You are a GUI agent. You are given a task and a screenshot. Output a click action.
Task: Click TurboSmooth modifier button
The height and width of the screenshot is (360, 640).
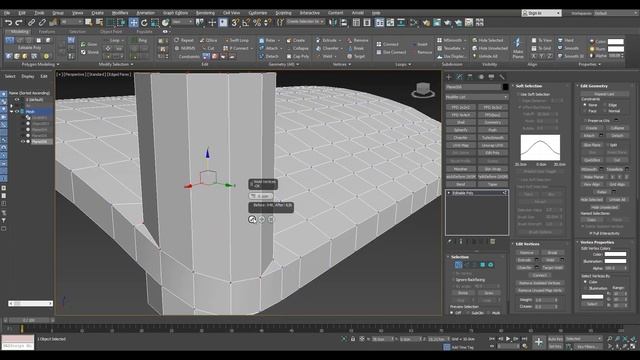coord(493,138)
